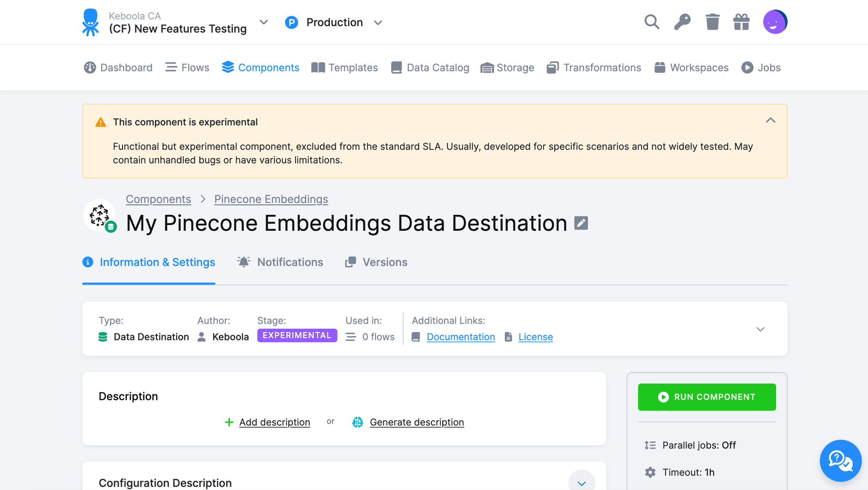Click the Documentation book icon
Image resolution: width=868 pixels, height=490 pixels.
(416, 337)
